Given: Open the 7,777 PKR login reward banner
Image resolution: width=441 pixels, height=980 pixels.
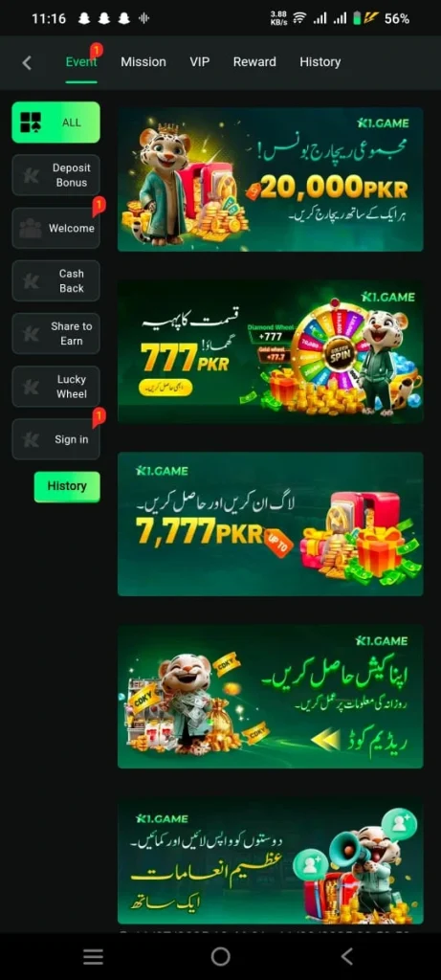Looking at the screenshot, I should click(271, 523).
